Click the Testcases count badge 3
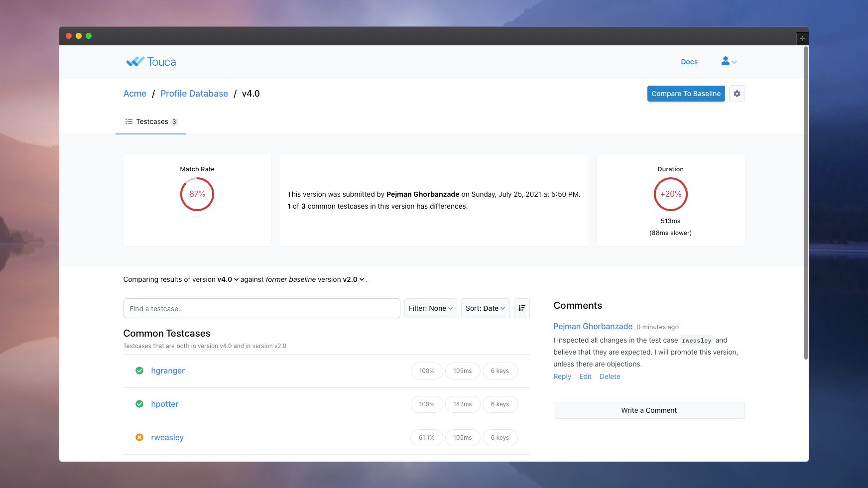Image resolution: width=868 pixels, height=488 pixels. click(x=174, y=122)
